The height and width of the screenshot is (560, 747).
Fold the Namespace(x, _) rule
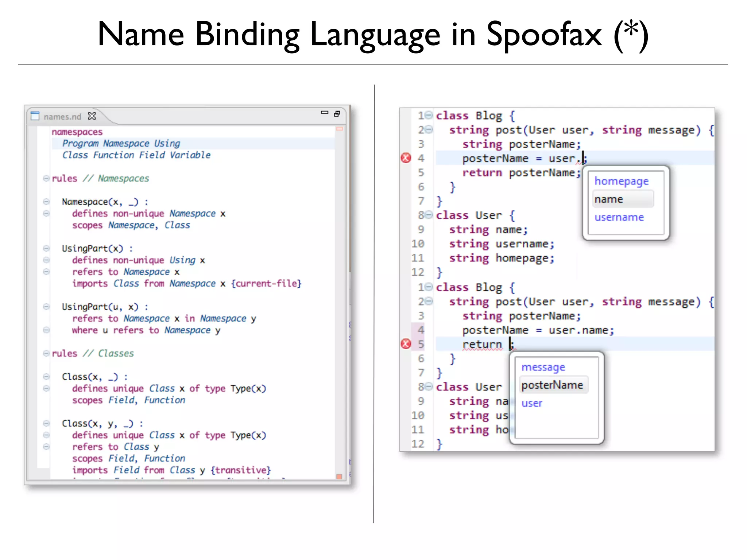click(x=46, y=202)
